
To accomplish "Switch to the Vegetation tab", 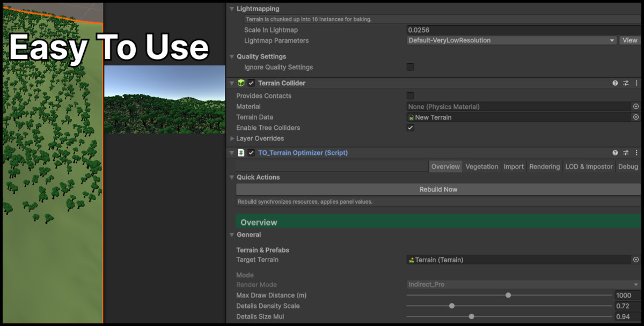I will pyautogui.click(x=481, y=167).
